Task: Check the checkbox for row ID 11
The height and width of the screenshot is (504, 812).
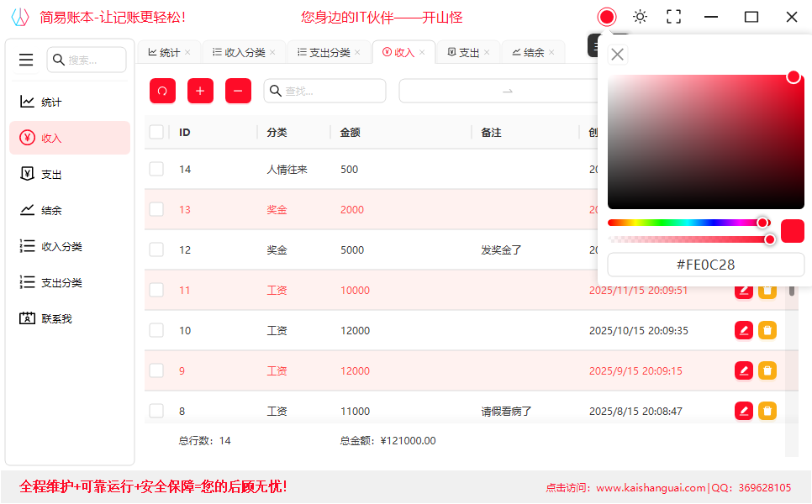Action: [156, 290]
